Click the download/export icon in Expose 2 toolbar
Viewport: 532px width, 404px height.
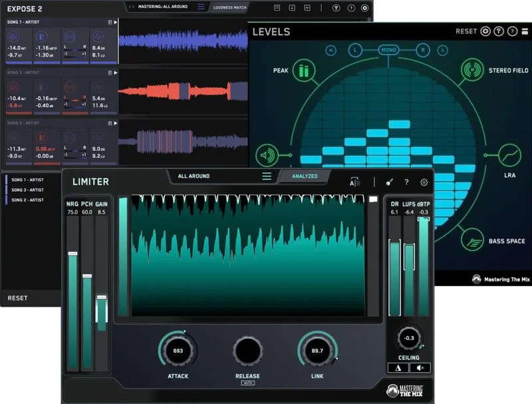(x=292, y=8)
